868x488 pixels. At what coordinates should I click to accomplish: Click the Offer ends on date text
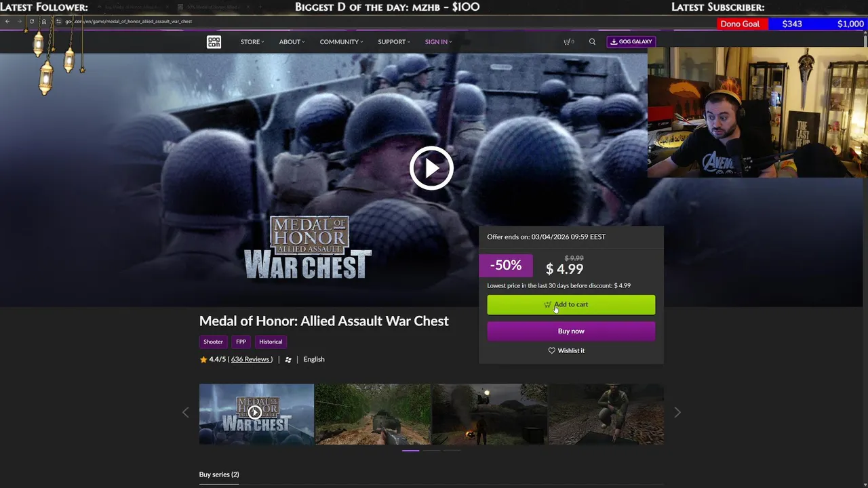pos(546,237)
